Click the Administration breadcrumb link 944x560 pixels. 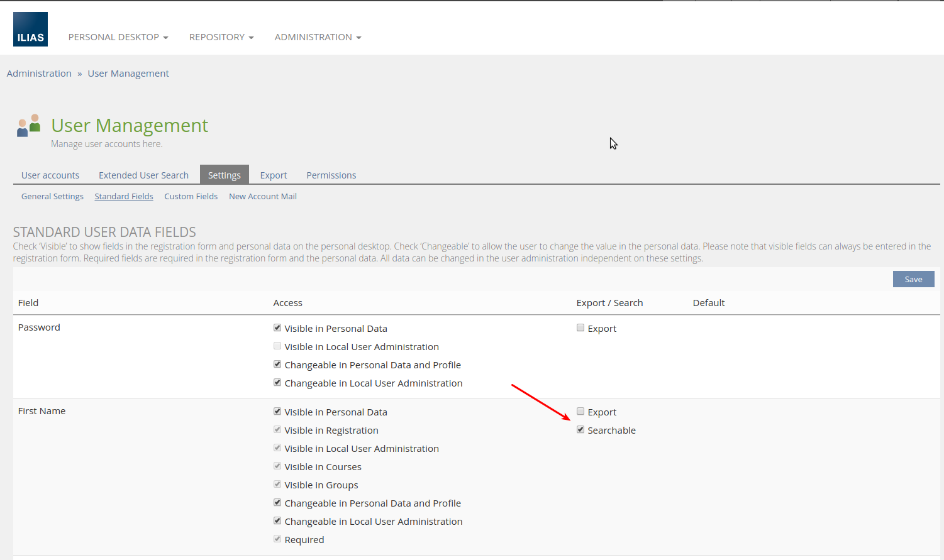(39, 74)
